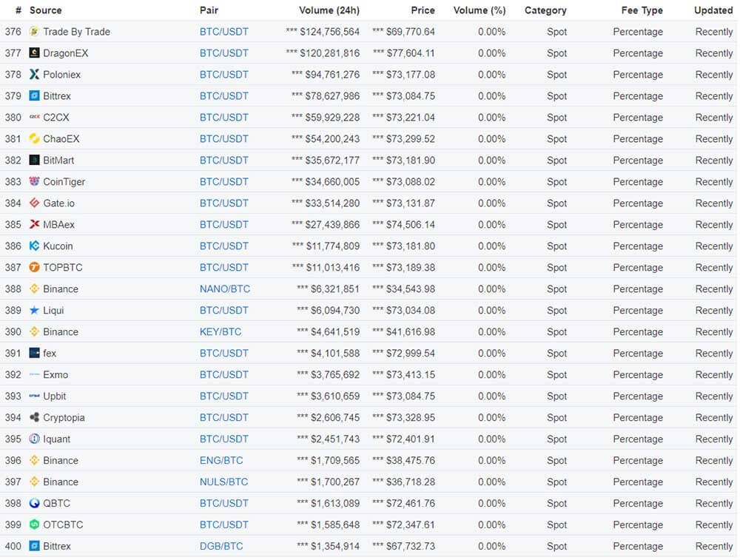Click the DragonEX logo icon
740x560 pixels.
click(34, 53)
